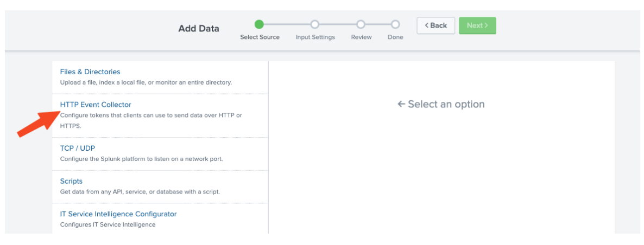Click the Done step circle
This screenshot has height=245, width=644.
[395, 24]
